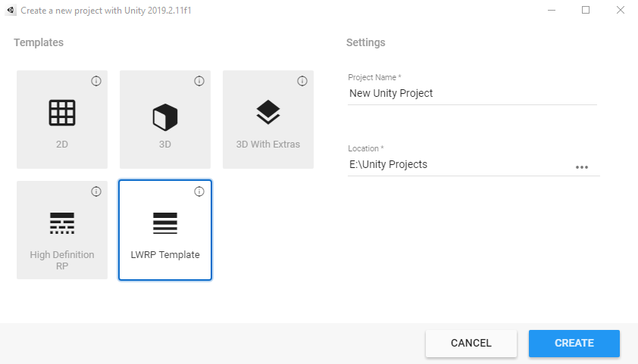This screenshot has width=638, height=364.
Task: Click the 3D With Extras layers icon
Action: coord(267,113)
